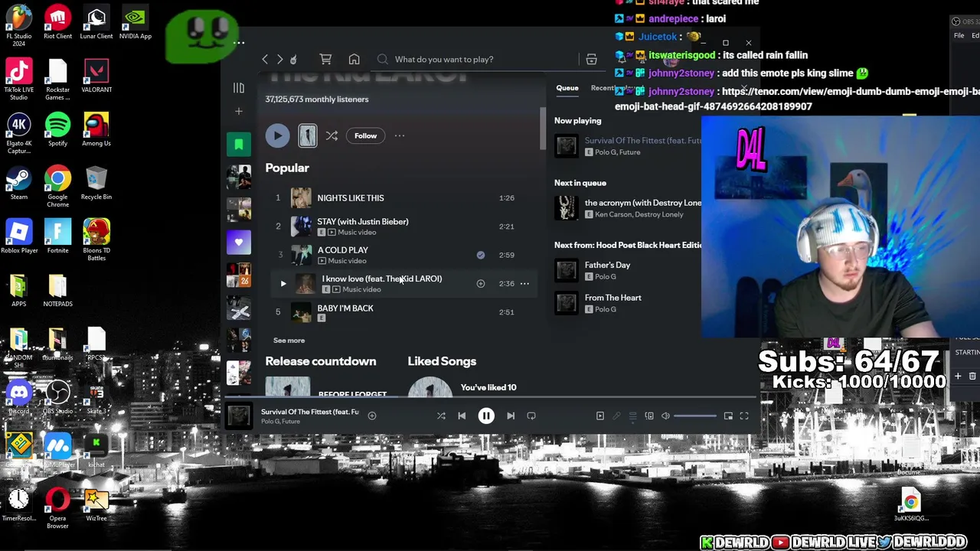Viewport: 980px width, 551px height.
Task: Open more options next to Follow
Action: point(400,135)
